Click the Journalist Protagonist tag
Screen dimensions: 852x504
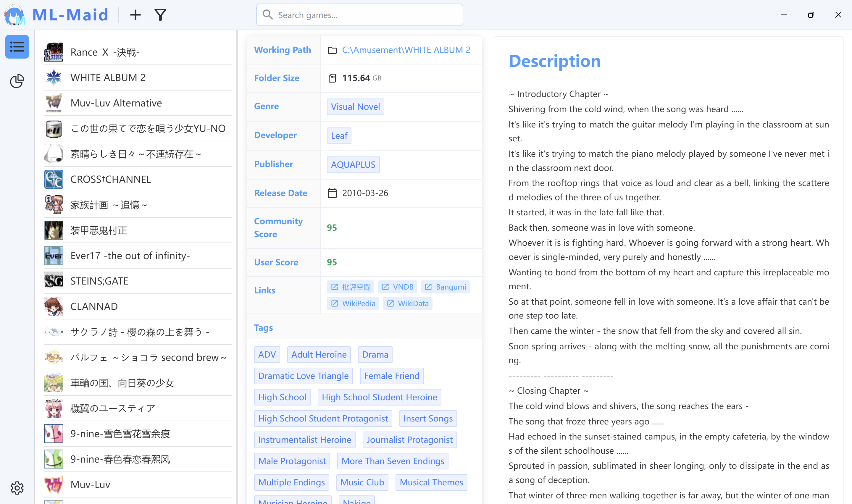coord(409,440)
